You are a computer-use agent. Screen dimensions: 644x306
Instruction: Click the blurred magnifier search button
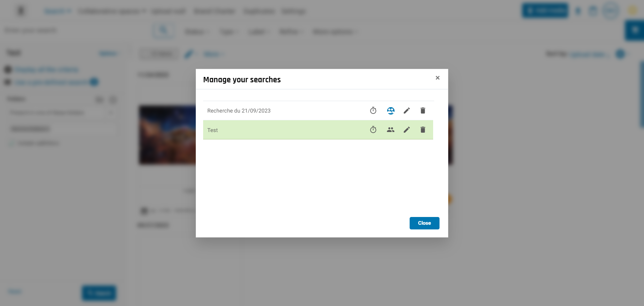coord(163,31)
